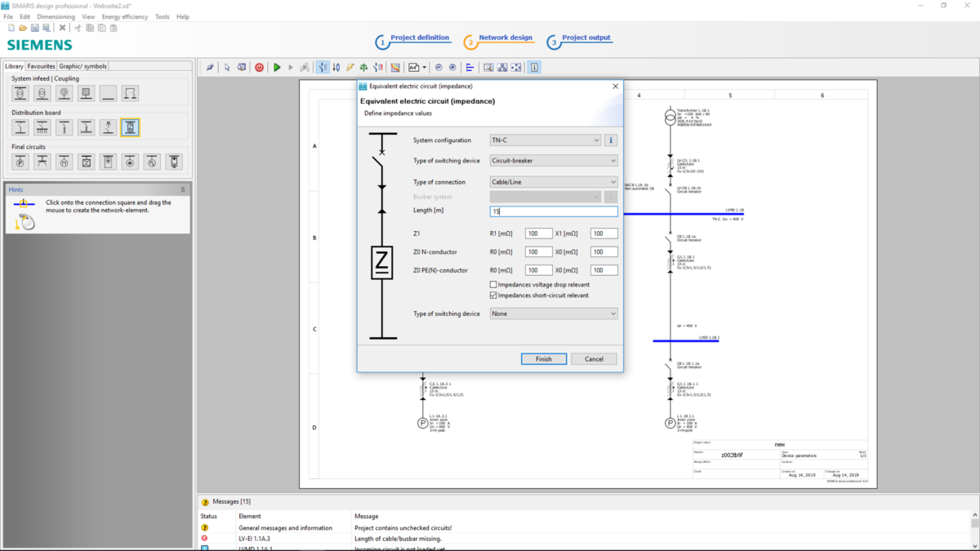980x551 pixels.
Task: Click the green tree toolbar icon
Action: (x=364, y=68)
